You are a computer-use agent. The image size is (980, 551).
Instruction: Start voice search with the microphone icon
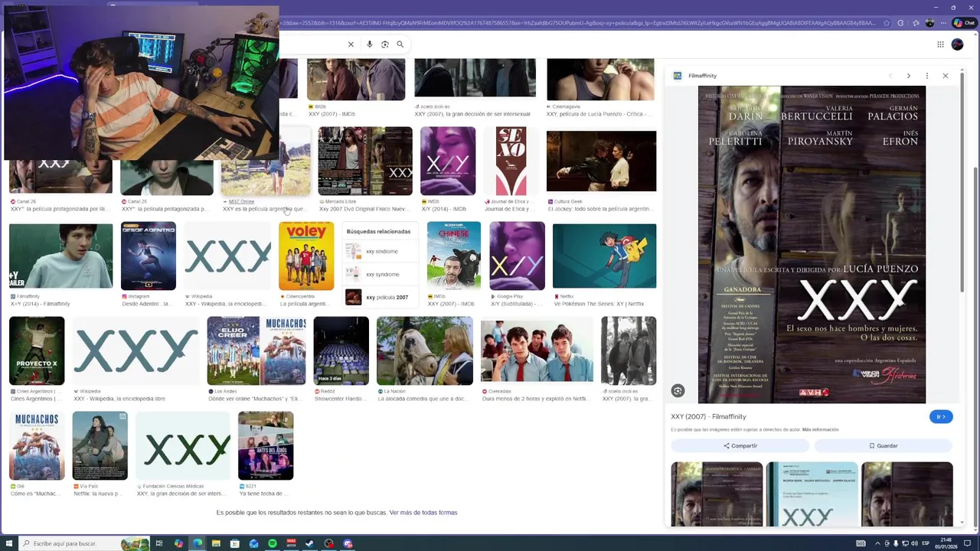coord(370,44)
